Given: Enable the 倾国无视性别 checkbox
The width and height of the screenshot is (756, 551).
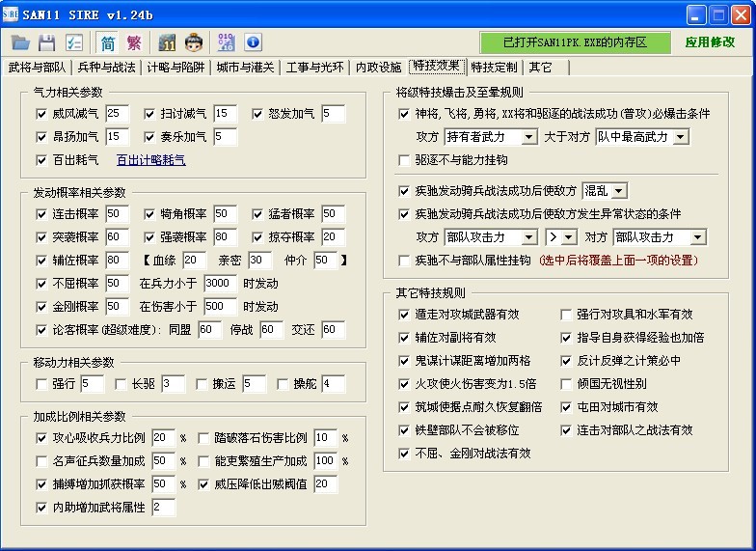Looking at the screenshot, I should point(568,384).
